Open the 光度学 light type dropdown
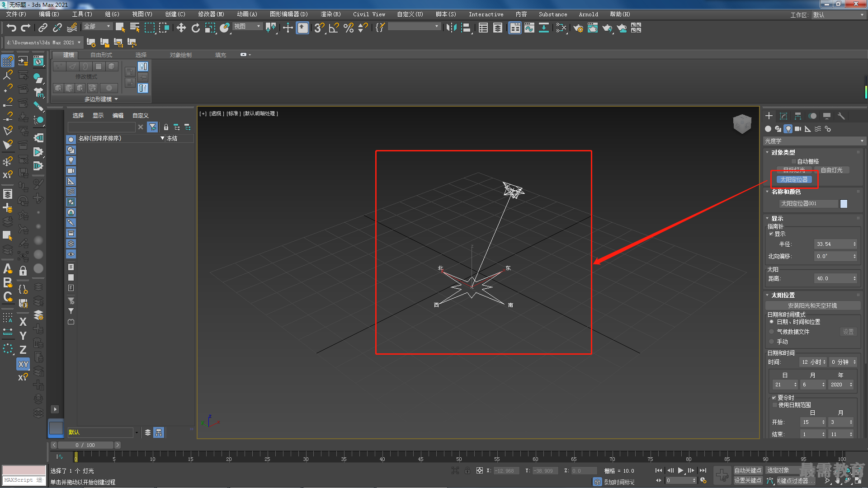The height and width of the screenshot is (488, 868). point(814,141)
